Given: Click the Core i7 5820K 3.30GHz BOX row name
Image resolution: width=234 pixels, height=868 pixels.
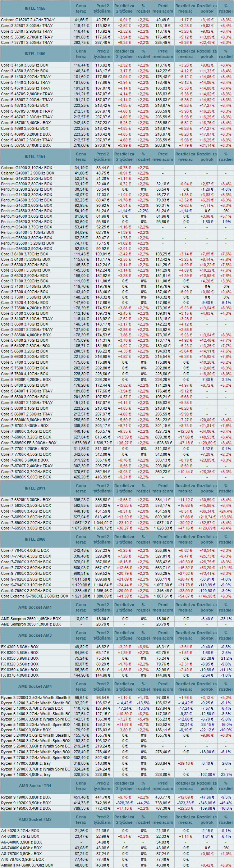Looking at the screenshot, I should [x=26, y=500].
